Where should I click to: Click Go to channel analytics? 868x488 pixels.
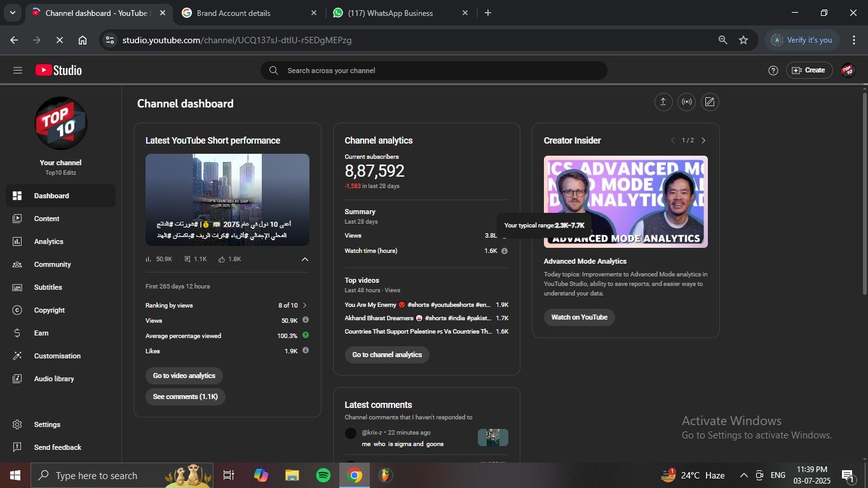click(387, 355)
